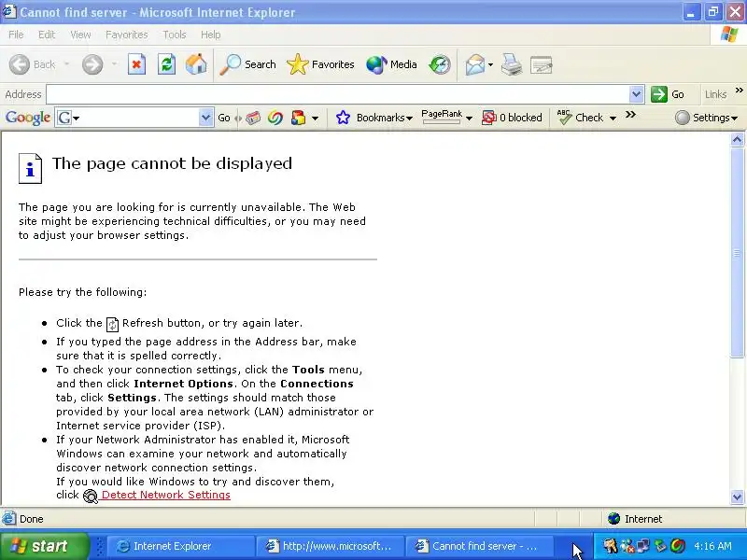747x560 pixels.
Task: Click the popup blocker 0 blocked button
Action: (x=512, y=118)
